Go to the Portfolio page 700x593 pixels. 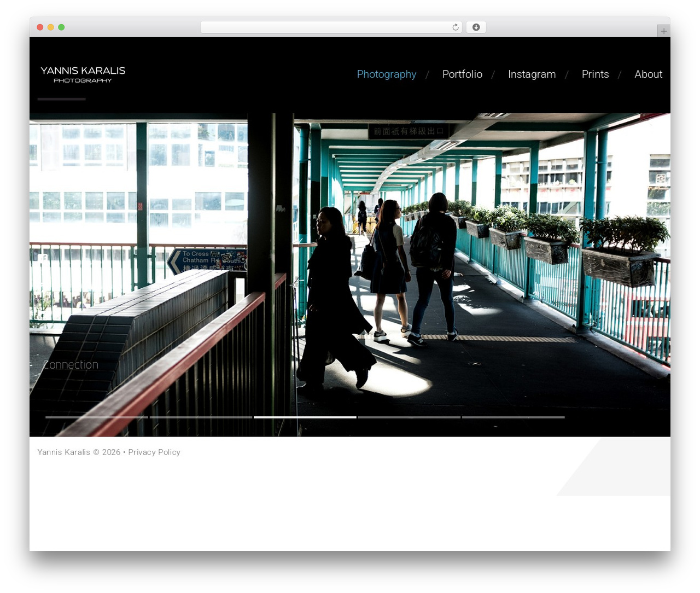tap(462, 74)
